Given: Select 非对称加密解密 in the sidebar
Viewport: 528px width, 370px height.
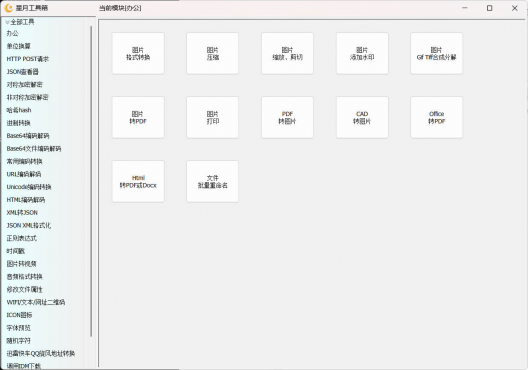Looking at the screenshot, I should coord(28,97).
